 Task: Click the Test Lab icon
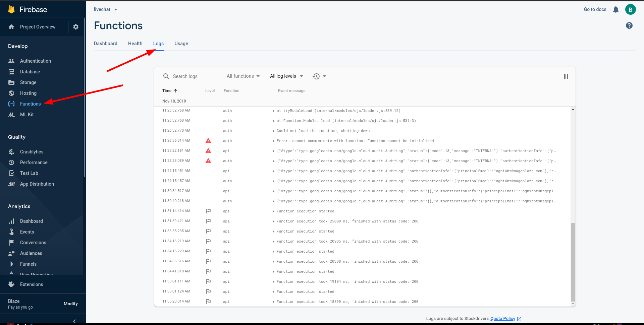coord(11,173)
